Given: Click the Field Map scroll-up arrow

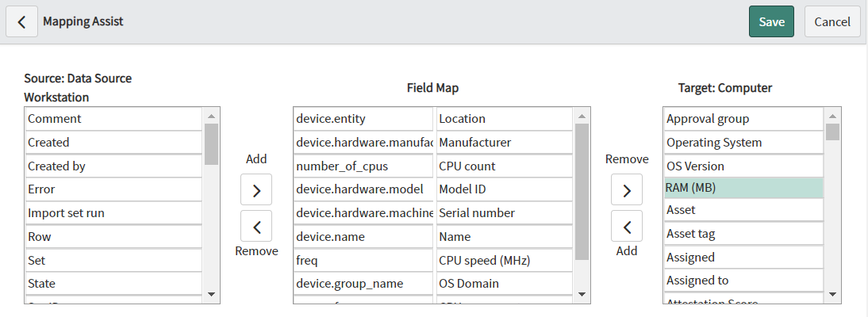Looking at the screenshot, I should coord(582,116).
